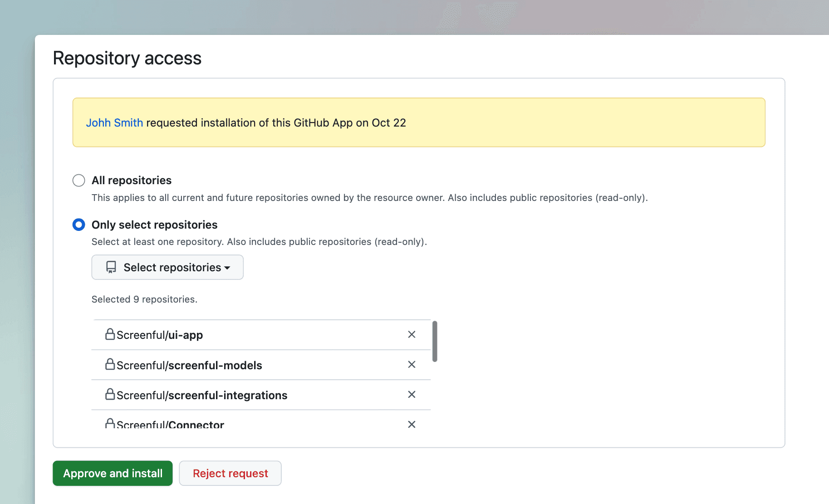Remove Screenful/ui-app from selected repositories
This screenshot has width=829, height=504.
pos(412,335)
